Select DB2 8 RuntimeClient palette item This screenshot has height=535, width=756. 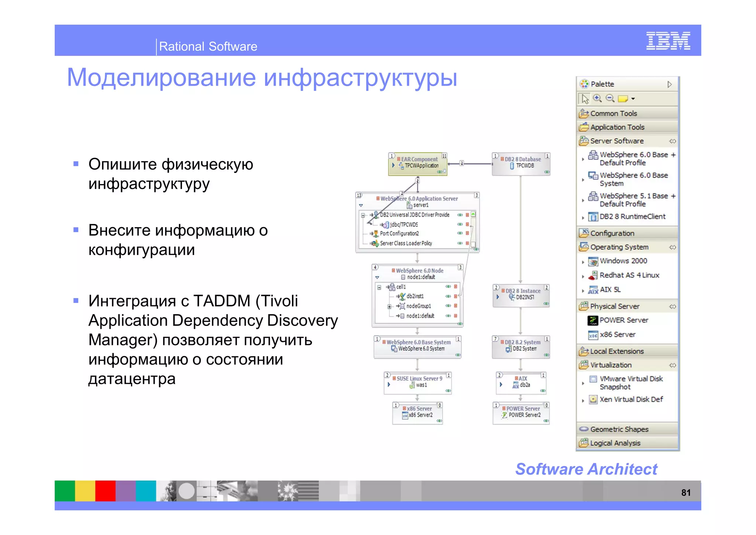626,217
